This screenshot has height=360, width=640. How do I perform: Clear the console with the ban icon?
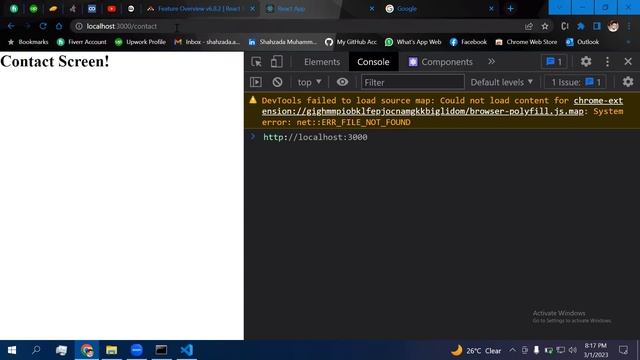pos(277,82)
